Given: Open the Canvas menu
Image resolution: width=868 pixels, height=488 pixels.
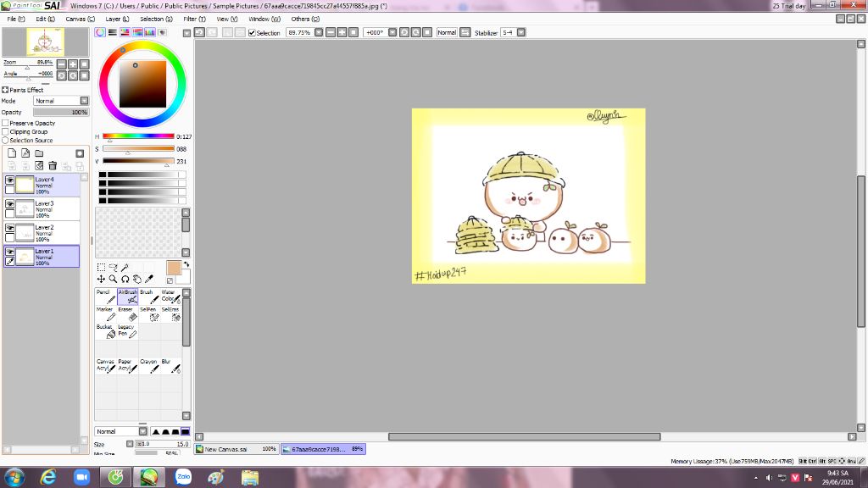Looking at the screenshot, I should click(81, 19).
